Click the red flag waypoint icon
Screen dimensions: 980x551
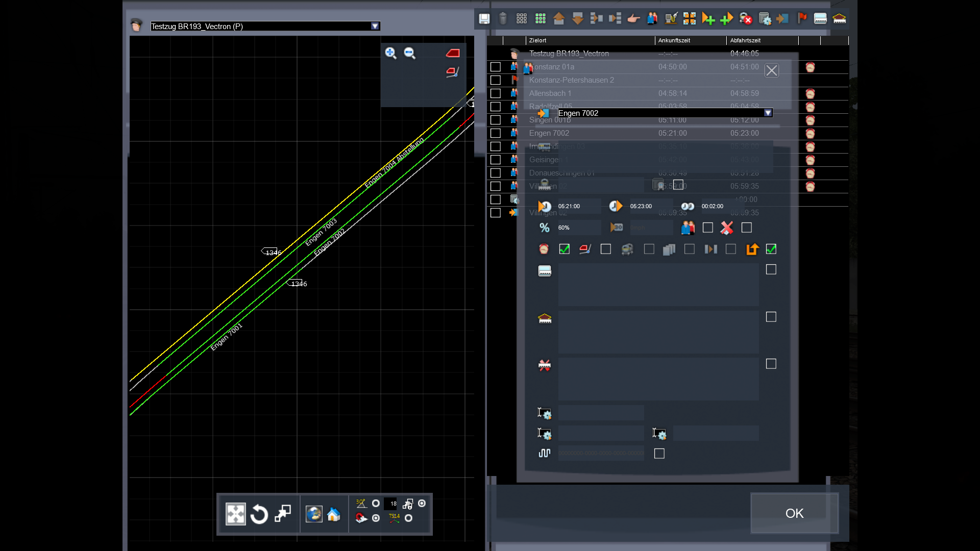(x=802, y=19)
